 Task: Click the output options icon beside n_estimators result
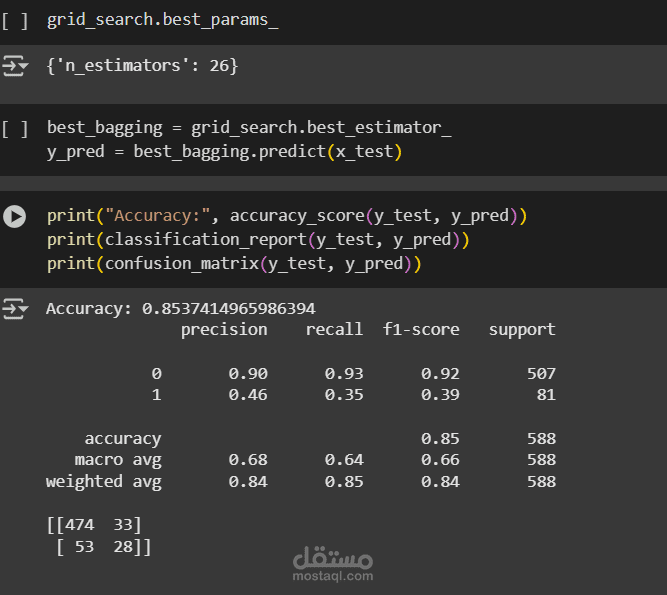(15, 66)
